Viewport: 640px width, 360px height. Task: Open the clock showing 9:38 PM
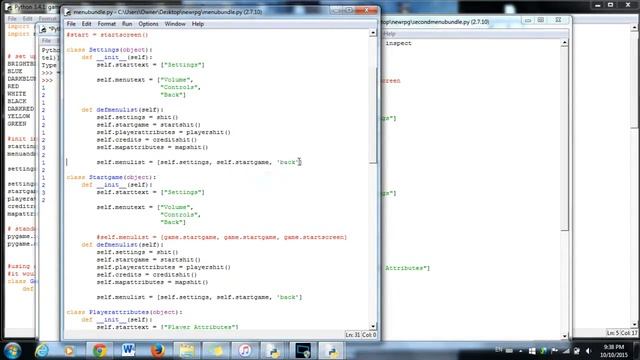613,351
